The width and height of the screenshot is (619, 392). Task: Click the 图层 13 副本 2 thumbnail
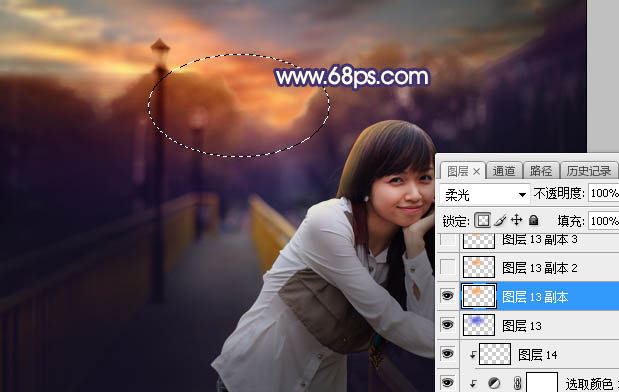pos(478,267)
